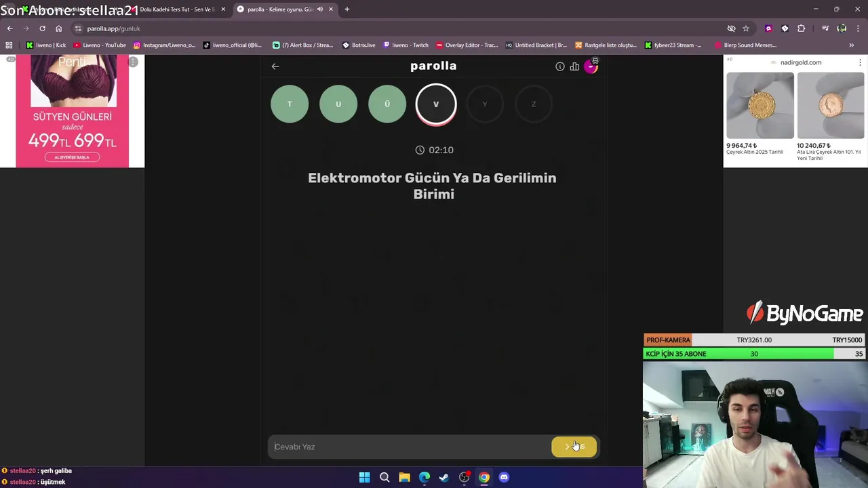Mute the parolla tab audio icon

point(319,9)
